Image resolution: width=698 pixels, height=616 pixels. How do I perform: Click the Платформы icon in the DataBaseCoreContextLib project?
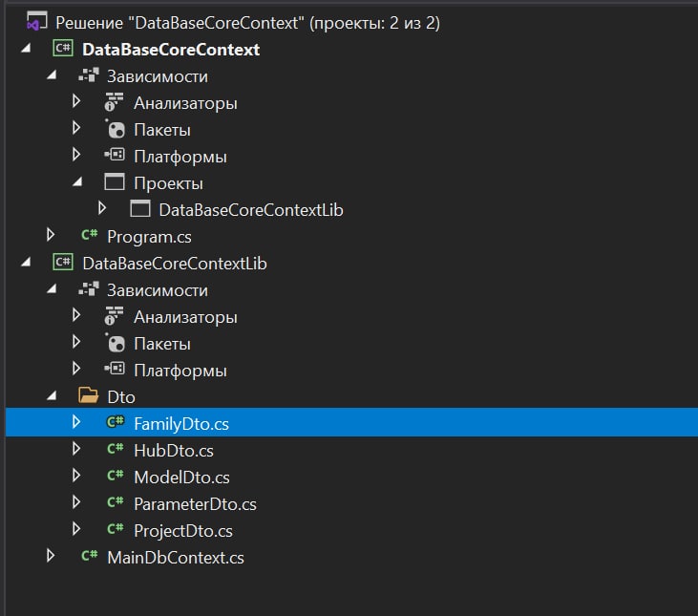click(x=115, y=369)
